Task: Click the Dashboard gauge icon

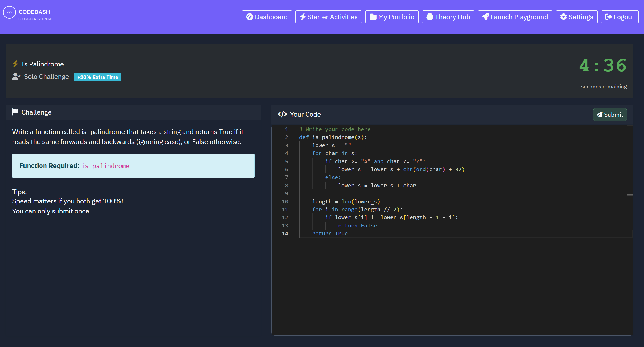Action: pos(250,17)
